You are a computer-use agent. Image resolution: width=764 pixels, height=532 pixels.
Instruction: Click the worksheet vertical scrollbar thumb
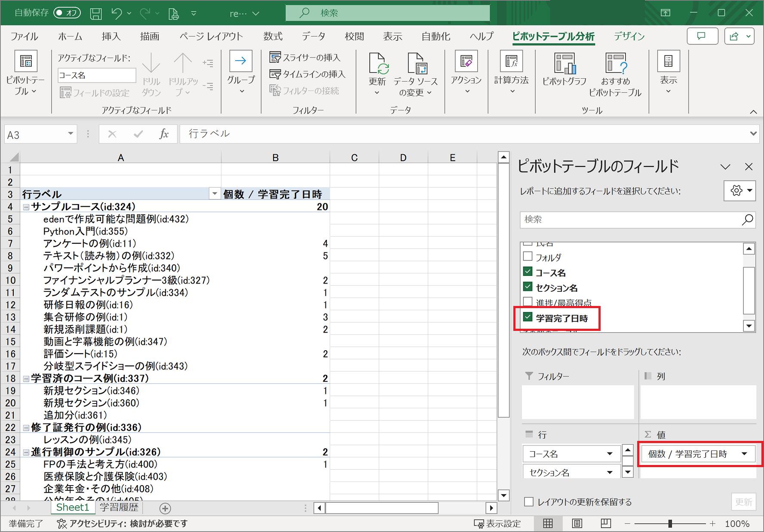[x=503, y=290]
